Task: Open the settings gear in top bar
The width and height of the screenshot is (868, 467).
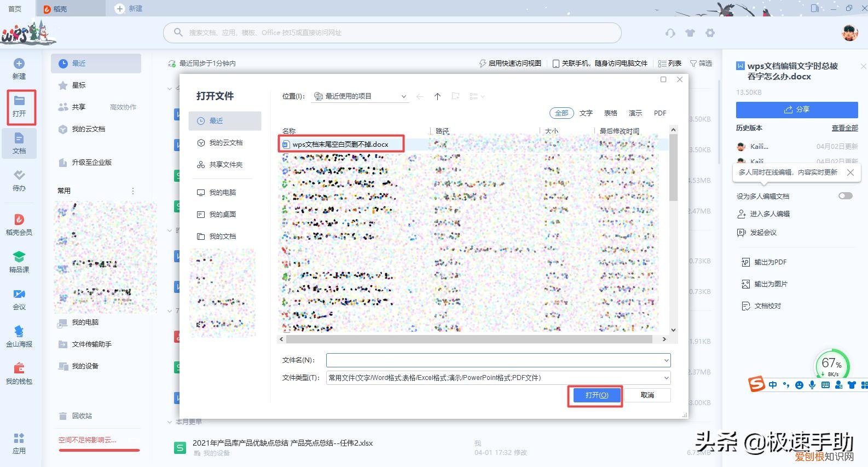Action: click(x=710, y=33)
